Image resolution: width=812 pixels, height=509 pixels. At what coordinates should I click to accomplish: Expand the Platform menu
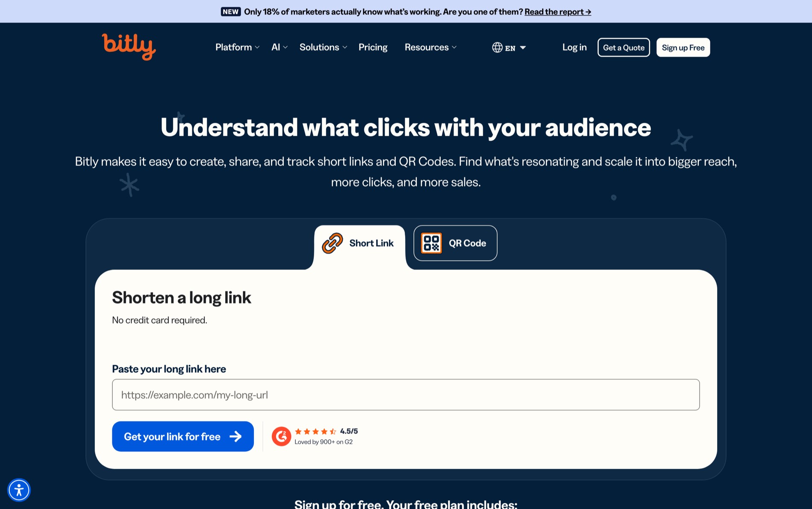click(x=237, y=47)
